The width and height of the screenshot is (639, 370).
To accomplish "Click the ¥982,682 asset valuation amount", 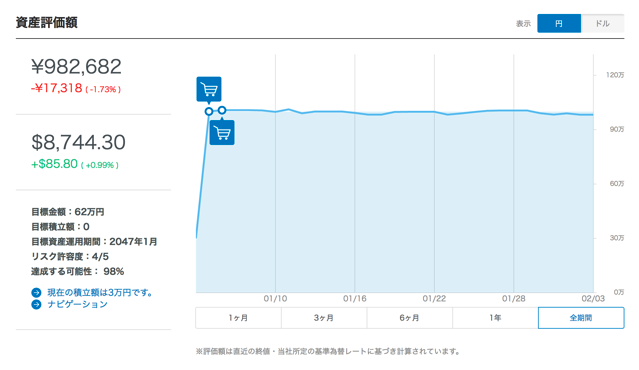I will (x=76, y=66).
